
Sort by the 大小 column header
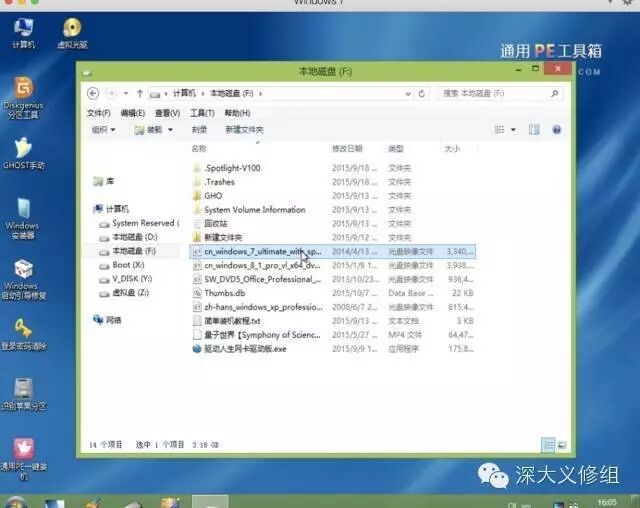coord(452,149)
